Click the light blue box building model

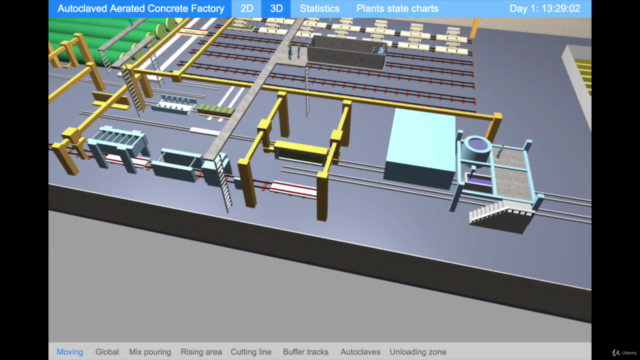420,148
